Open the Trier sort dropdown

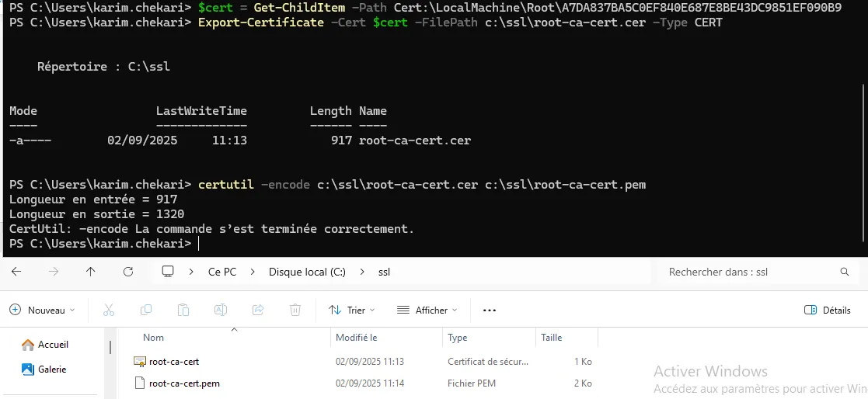pyautogui.click(x=352, y=310)
